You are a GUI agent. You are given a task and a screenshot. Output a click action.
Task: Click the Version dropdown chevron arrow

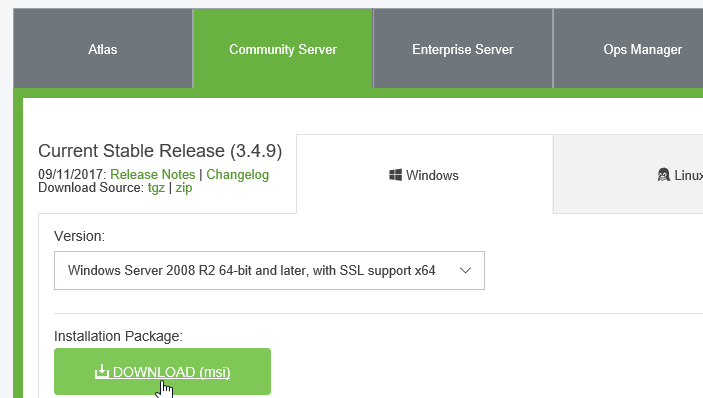(x=465, y=270)
